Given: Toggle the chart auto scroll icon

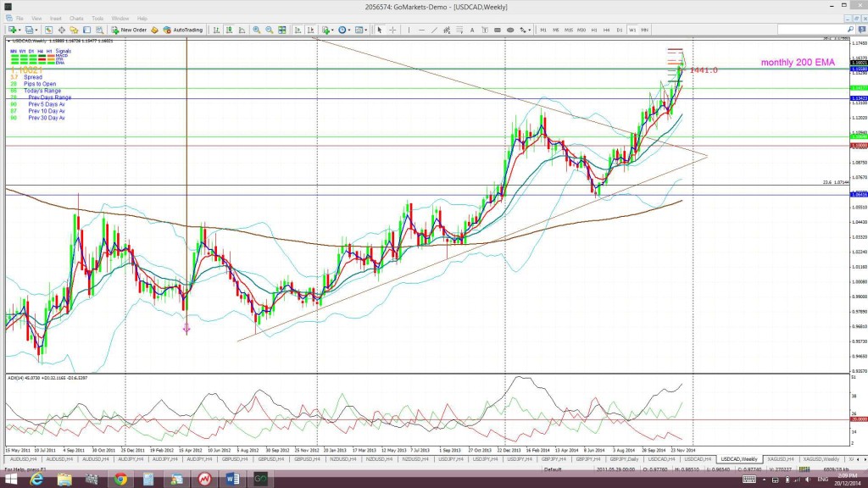Looking at the screenshot, I should tap(298, 30).
